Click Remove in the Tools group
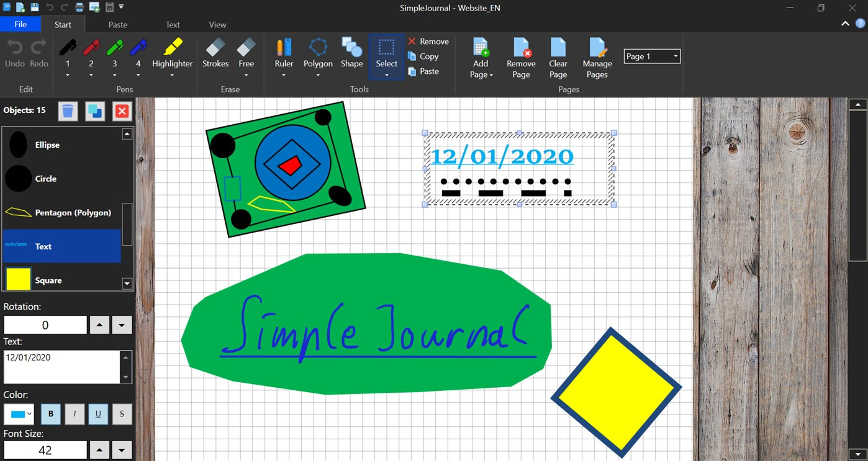The image size is (868, 461). point(428,42)
